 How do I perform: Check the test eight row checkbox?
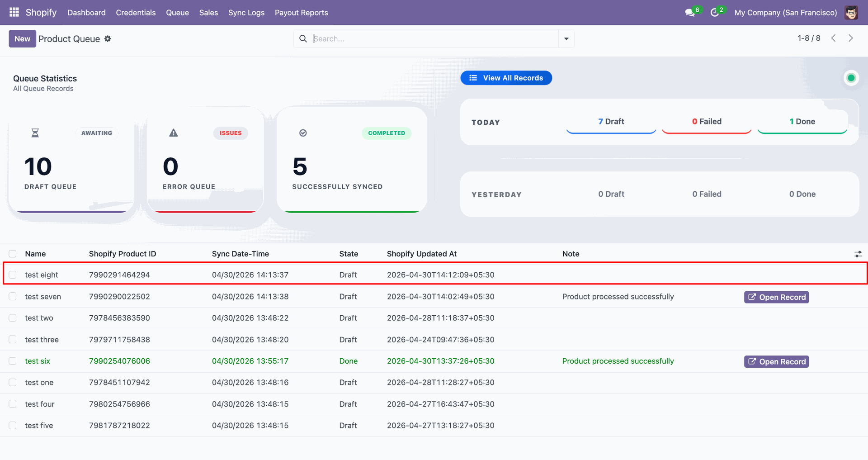point(13,275)
